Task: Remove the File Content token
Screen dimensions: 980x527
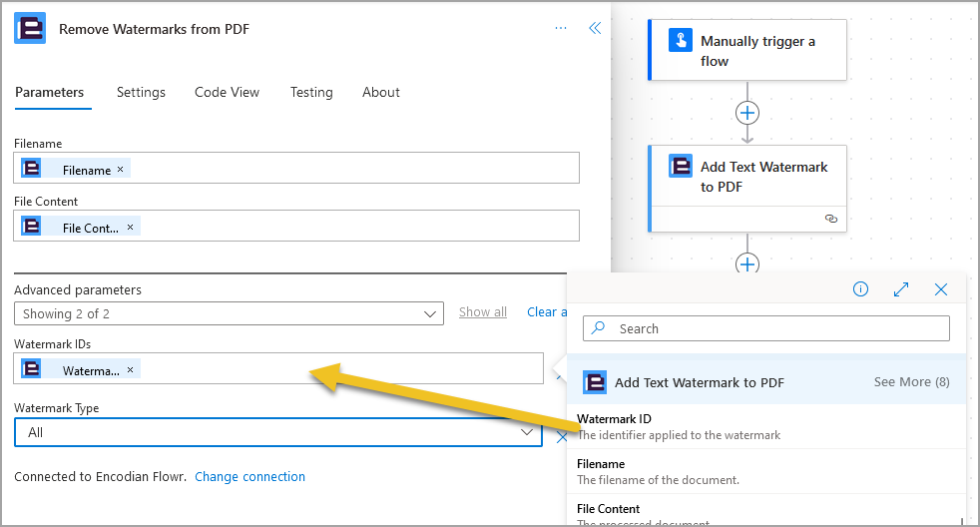Action: point(130,227)
